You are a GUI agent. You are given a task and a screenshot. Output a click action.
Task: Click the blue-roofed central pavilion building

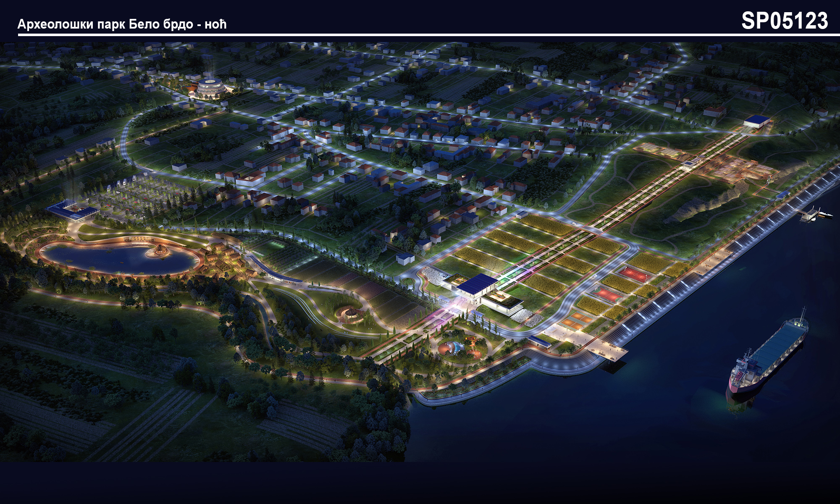pos(477,283)
